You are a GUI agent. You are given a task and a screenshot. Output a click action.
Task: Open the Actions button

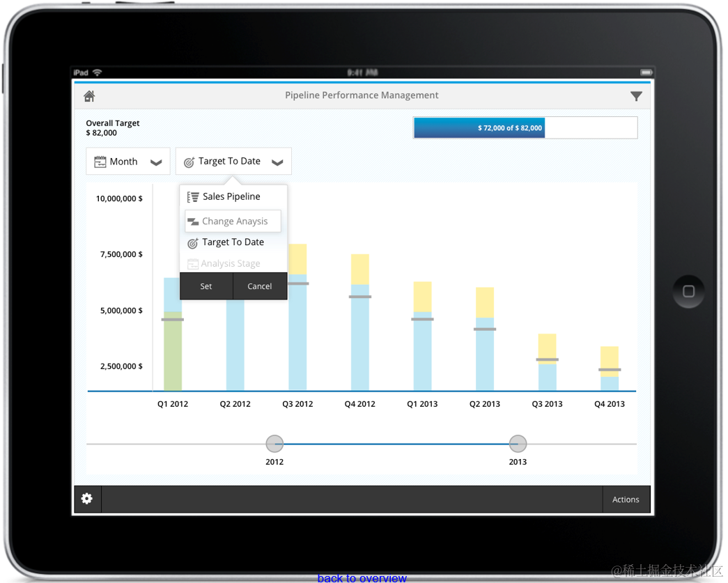pyautogui.click(x=626, y=499)
